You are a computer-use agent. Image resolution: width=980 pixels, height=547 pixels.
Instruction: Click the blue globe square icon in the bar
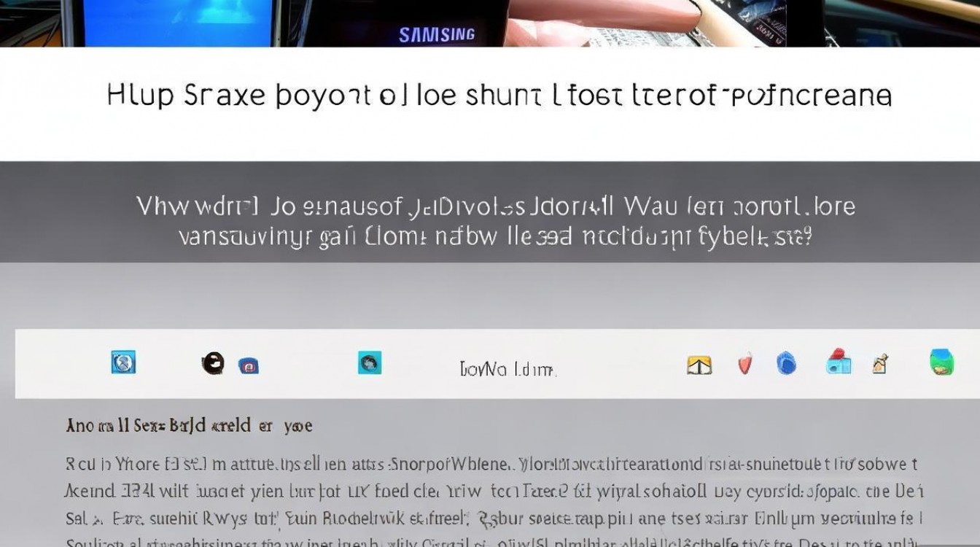click(x=123, y=362)
